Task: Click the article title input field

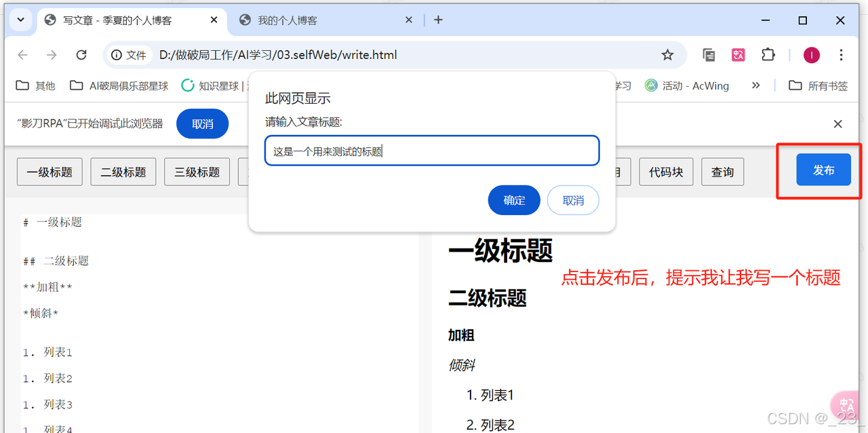Action: click(x=431, y=150)
